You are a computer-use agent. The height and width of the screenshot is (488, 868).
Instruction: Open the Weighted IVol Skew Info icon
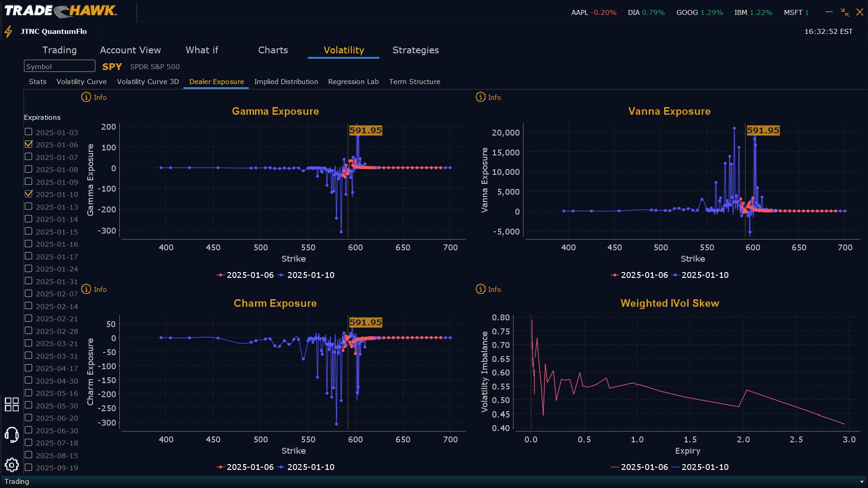(481, 289)
